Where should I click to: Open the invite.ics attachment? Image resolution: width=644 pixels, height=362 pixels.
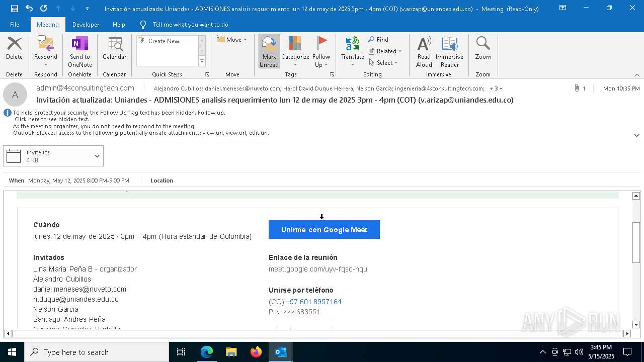click(x=48, y=156)
